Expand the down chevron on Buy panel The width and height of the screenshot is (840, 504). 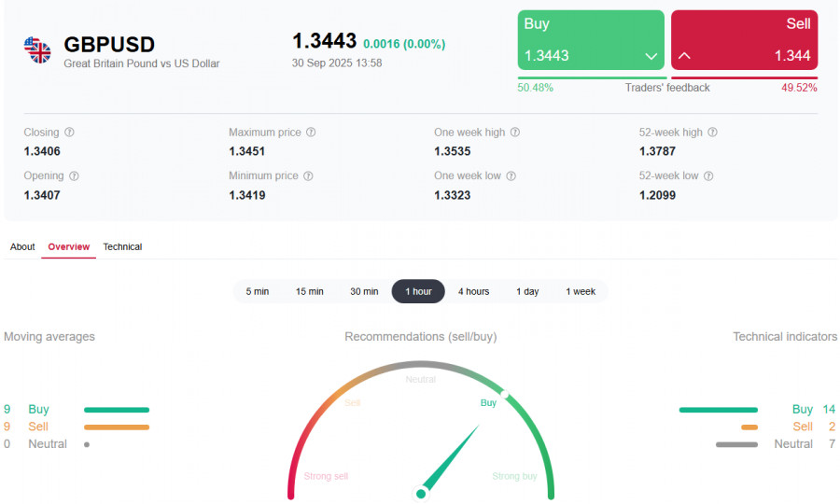pyautogui.click(x=651, y=56)
